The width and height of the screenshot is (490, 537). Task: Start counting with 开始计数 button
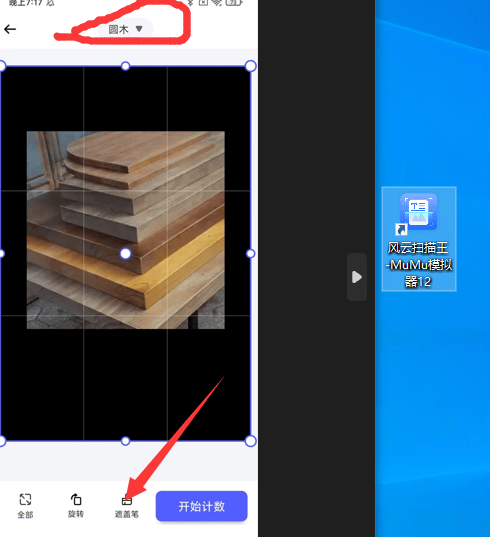[202, 506]
